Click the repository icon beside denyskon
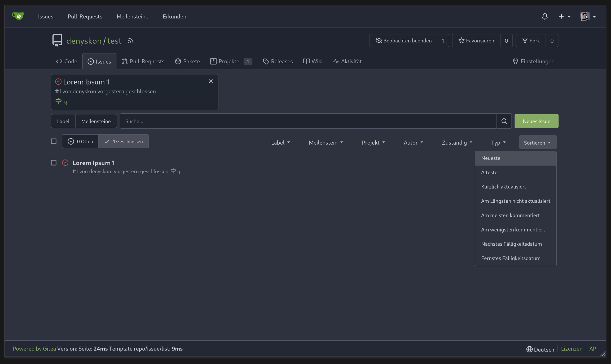 click(57, 41)
